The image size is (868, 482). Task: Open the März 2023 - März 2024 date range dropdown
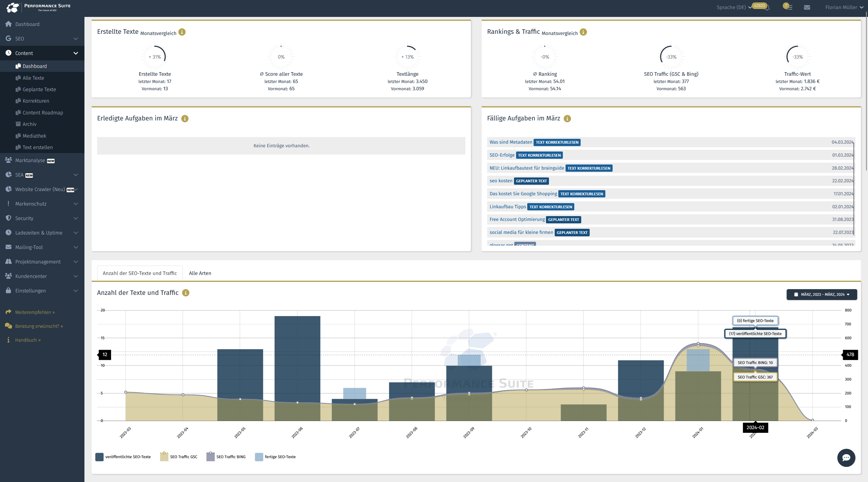point(822,295)
